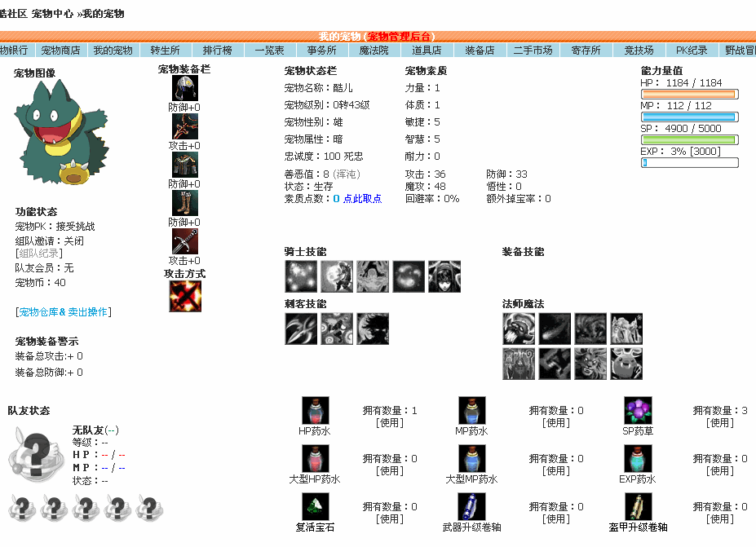Select the EXP药水 potion icon
The height and width of the screenshot is (547, 756).
click(x=638, y=459)
